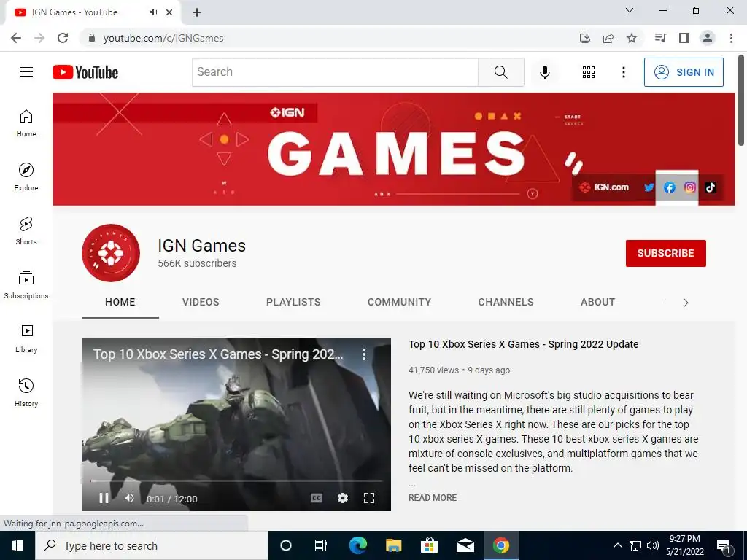This screenshot has width=747, height=560.
Task: Show hidden system tray icons
Action: (x=617, y=545)
